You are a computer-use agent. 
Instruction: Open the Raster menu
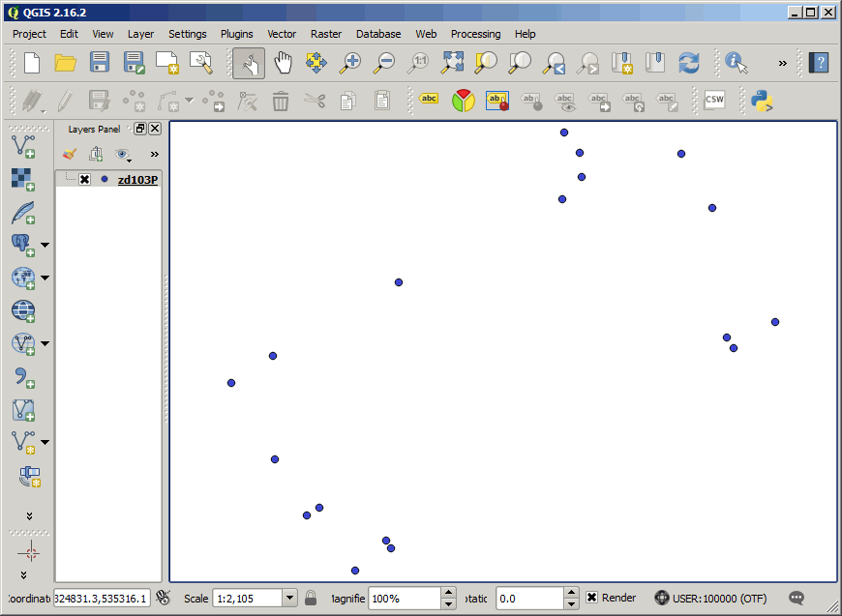point(326,34)
